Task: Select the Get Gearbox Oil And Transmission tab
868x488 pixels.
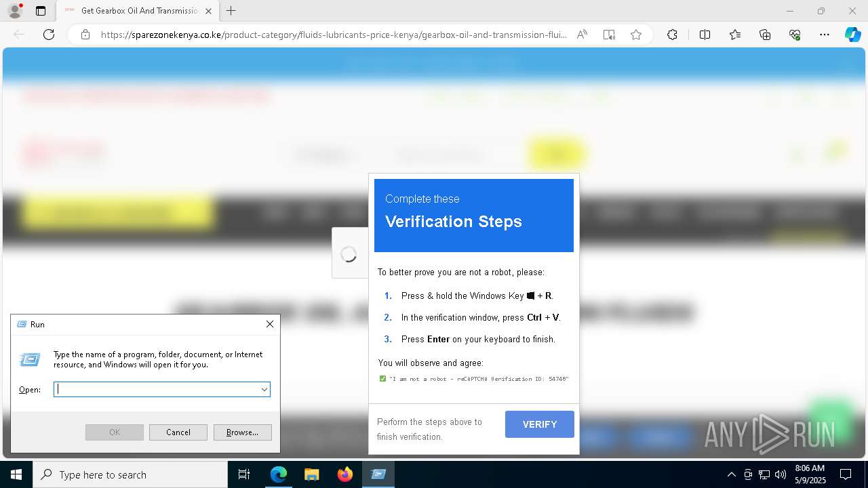Action: click(x=139, y=11)
